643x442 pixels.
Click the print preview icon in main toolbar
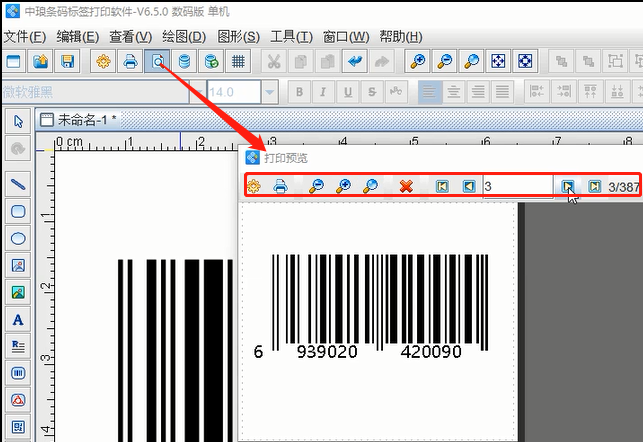157,62
